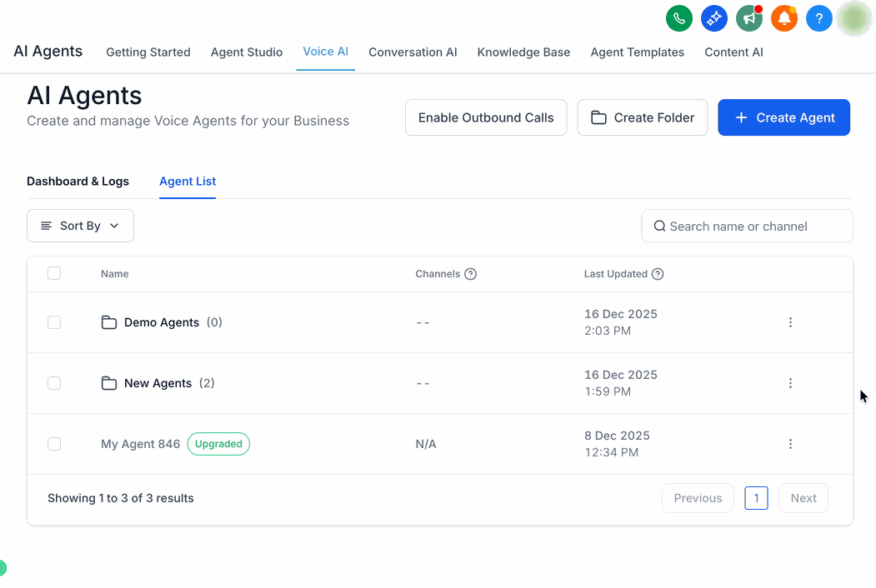Image resolution: width=876 pixels, height=588 pixels.
Task: Check the Demo Agents row checkbox
Action: click(54, 322)
